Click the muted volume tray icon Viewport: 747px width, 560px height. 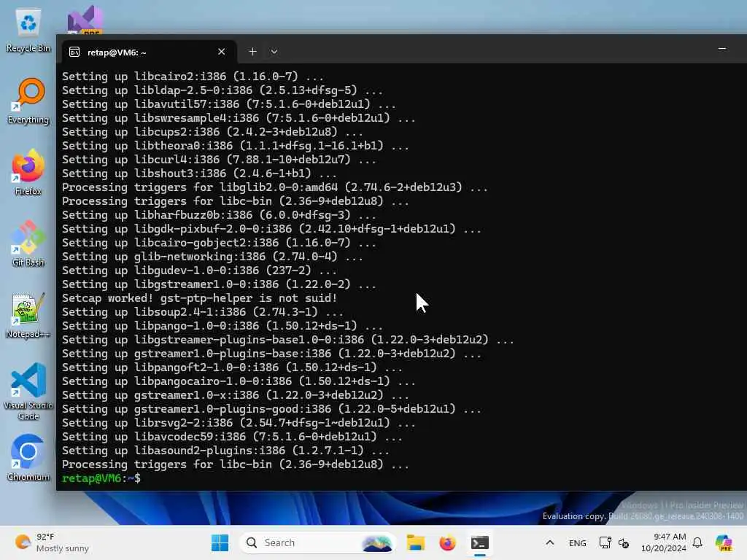click(x=624, y=542)
